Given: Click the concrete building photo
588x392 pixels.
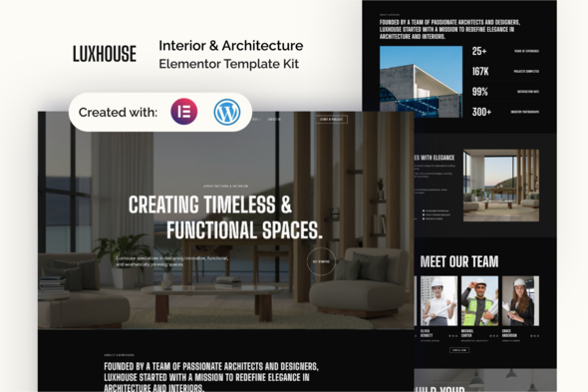Looking at the screenshot, I should click(x=421, y=82).
